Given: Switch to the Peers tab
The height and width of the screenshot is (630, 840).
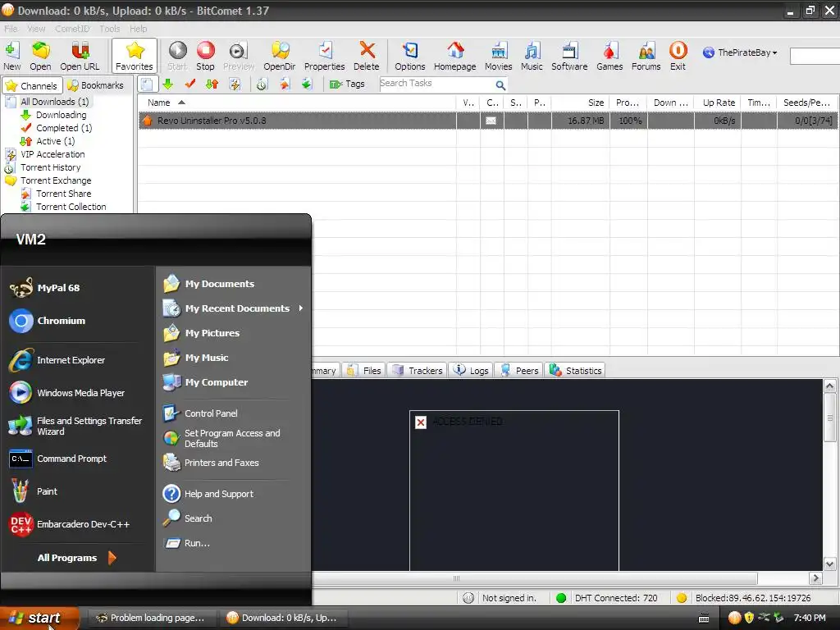Looking at the screenshot, I should [x=518, y=371].
